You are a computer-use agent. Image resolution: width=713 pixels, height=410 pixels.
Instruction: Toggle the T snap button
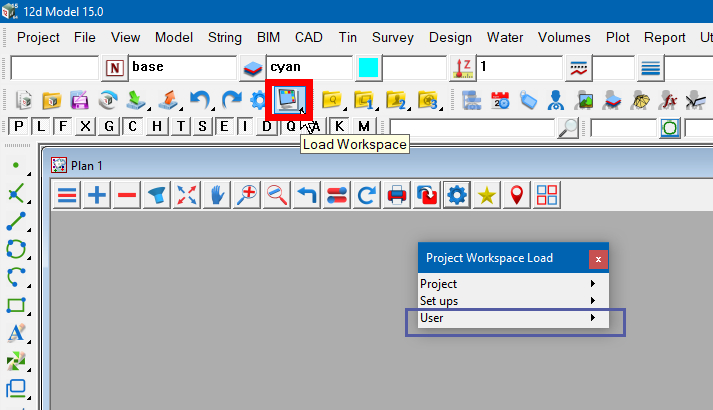tap(181, 126)
